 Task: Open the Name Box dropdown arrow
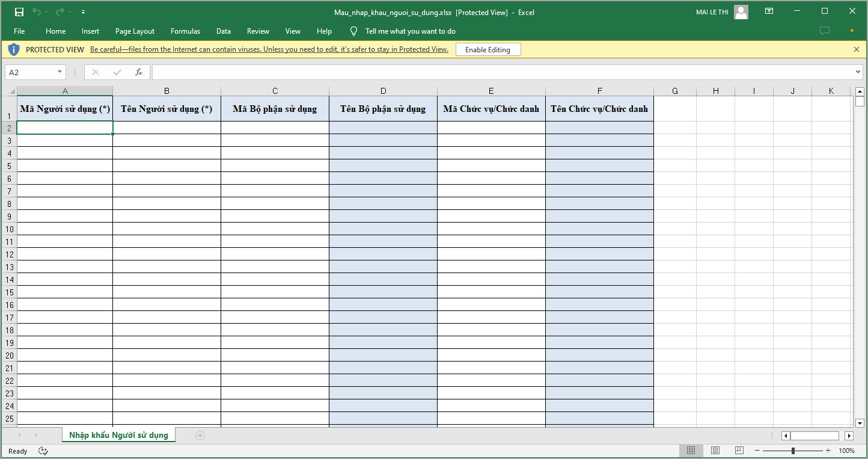coord(60,72)
